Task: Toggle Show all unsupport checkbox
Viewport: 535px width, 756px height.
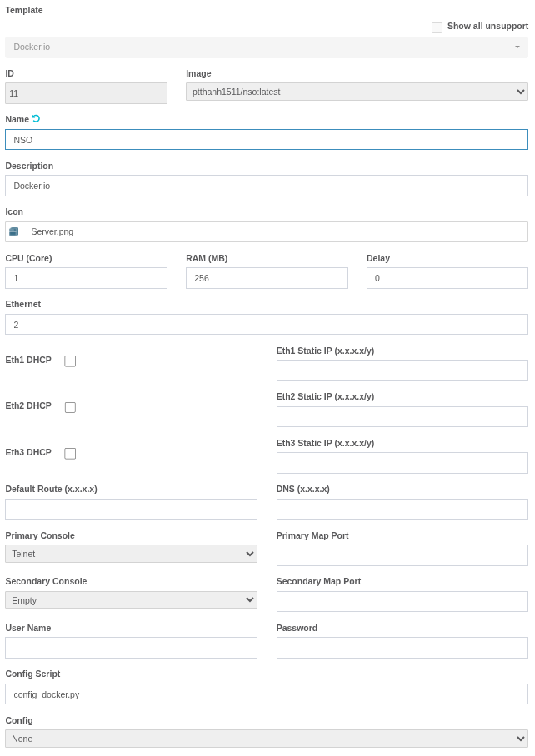Action: 437,28
